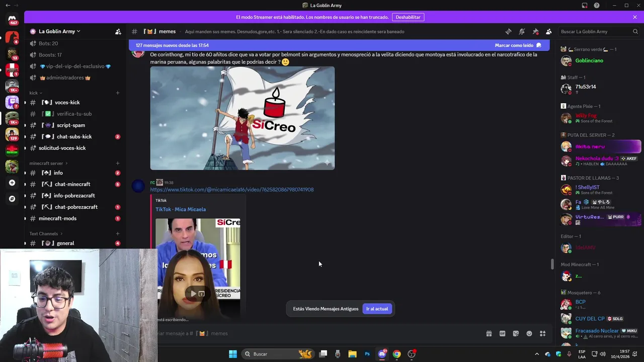Open the Threads icon in channel header
This screenshot has width=644, height=362.
click(x=509, y=31)
